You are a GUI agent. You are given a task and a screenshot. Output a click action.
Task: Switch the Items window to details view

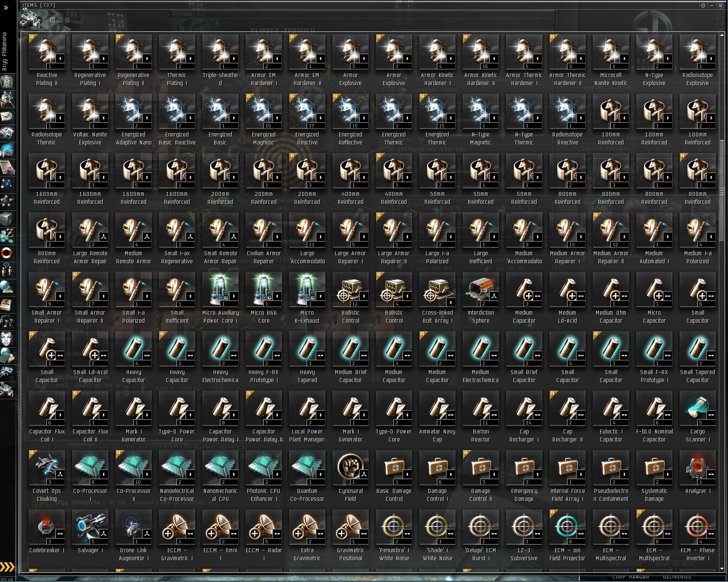tap(60, 20)
